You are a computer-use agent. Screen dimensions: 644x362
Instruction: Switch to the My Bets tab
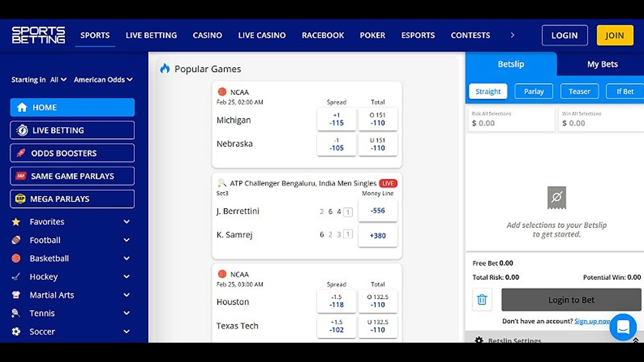(602, 64)
